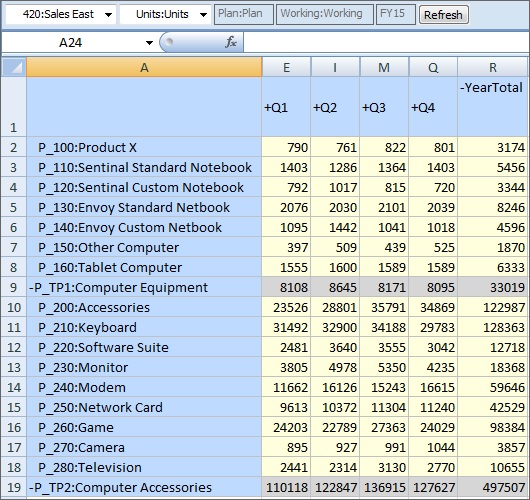
Task: Open the Units:Units dropdown
Action: [166, 15]
